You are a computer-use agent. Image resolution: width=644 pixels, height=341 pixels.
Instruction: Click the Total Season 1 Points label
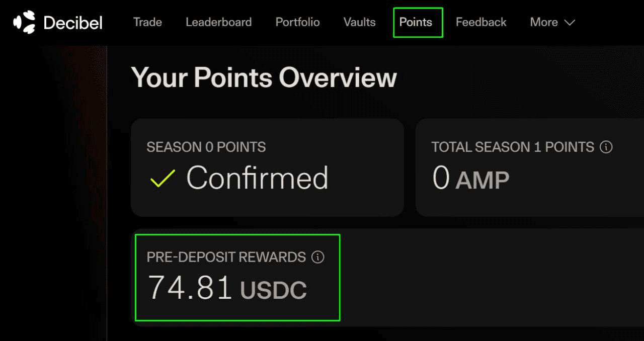tap(513, 147)
